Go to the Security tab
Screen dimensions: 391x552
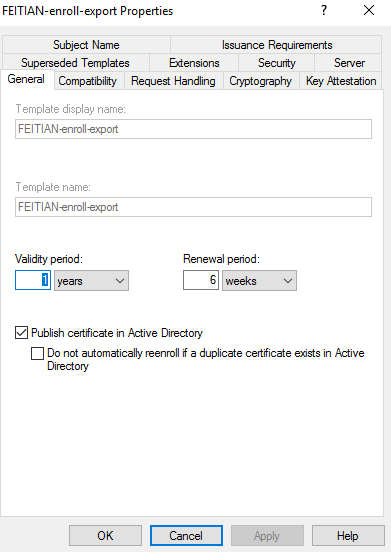tap(277, 63)
